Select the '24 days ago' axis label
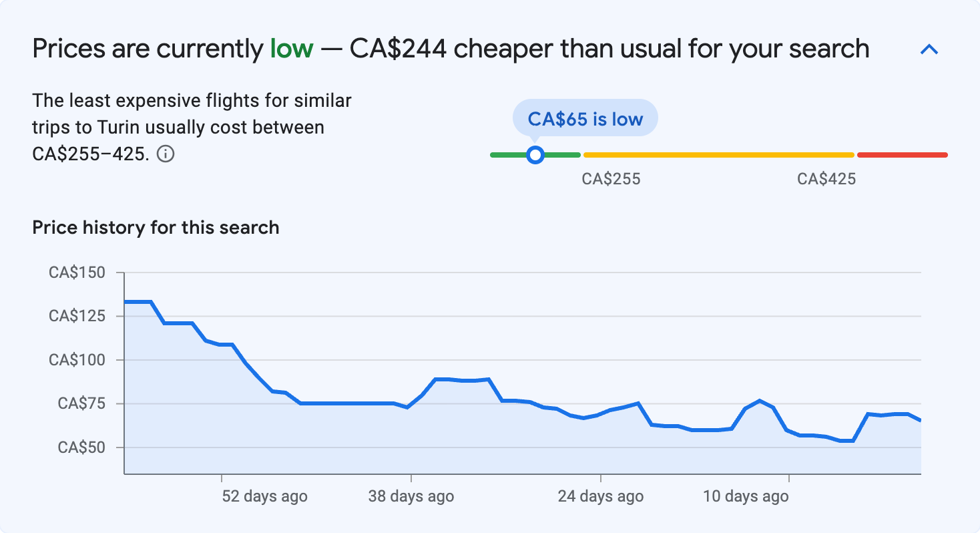Image resolution: width=980 pixels, height=533 pixels. [600, 496]
